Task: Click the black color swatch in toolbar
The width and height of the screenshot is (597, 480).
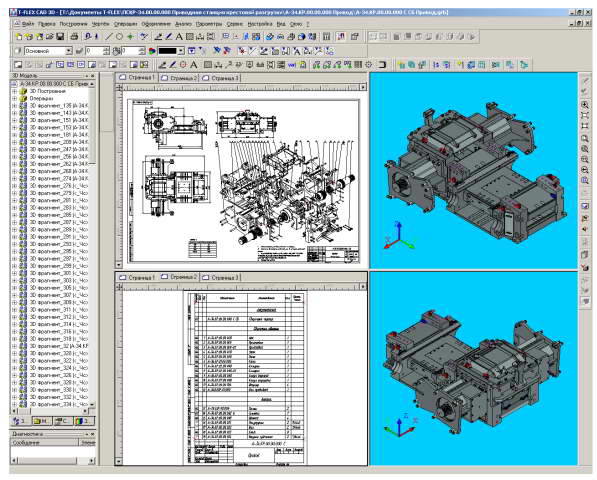Action: (x=168, y=51)
